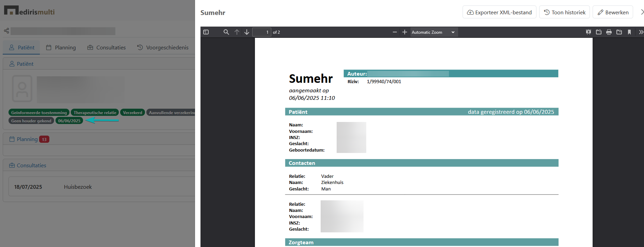Image resolution: width=644 pixels, height=247 pixels.
Task: Go to previous page with the up arrow
Action: [x=237, y=32]
